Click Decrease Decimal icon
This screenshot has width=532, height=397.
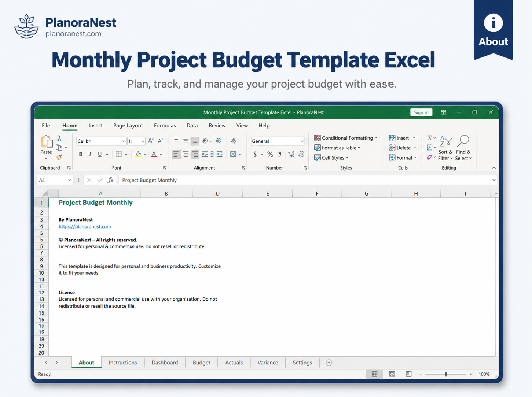click(301, 154)
